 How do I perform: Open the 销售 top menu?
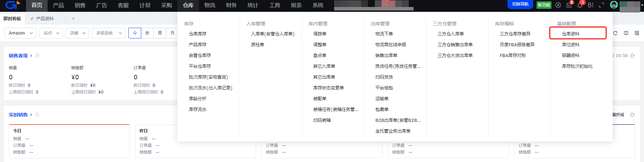tap(80, 5)
